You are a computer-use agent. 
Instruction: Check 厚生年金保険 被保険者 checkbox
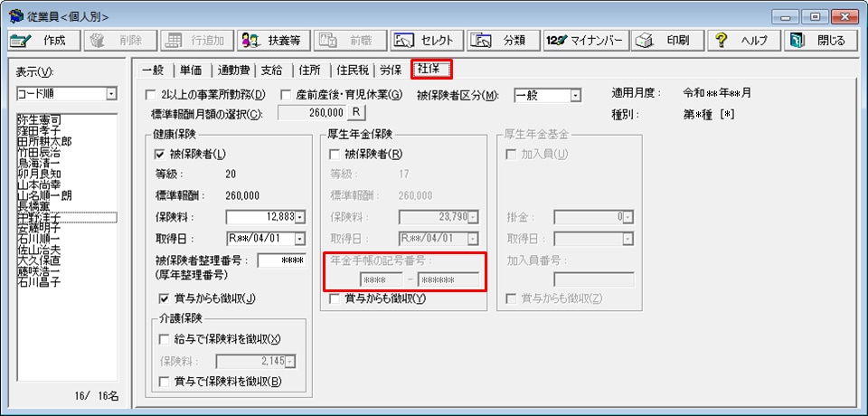coord(335,155)
